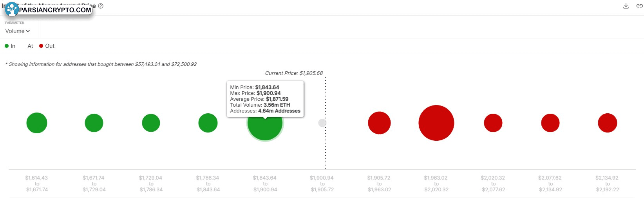Click the ParsianCrypto logo icon
Screen dimensions: 644x198
click(x=12, y=9)
